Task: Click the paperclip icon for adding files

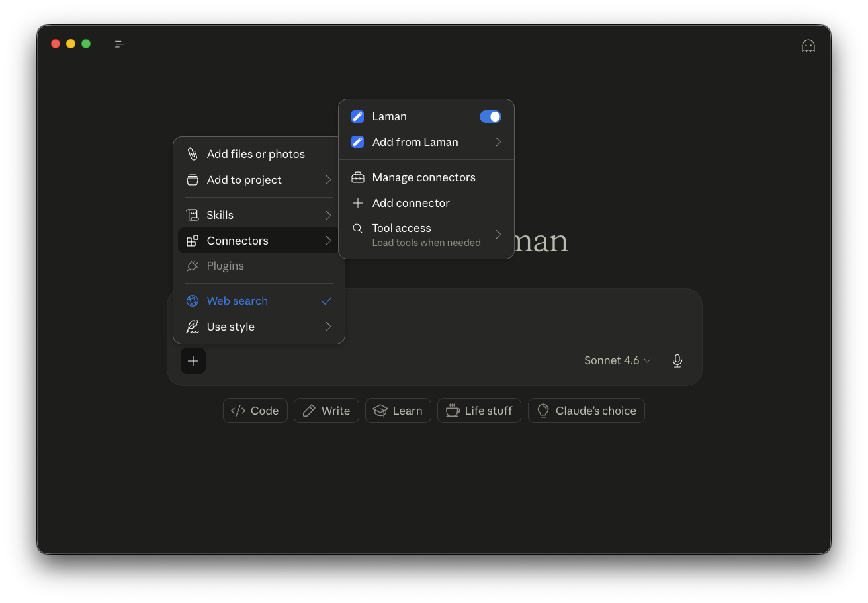Action: (x=193, y=154)
